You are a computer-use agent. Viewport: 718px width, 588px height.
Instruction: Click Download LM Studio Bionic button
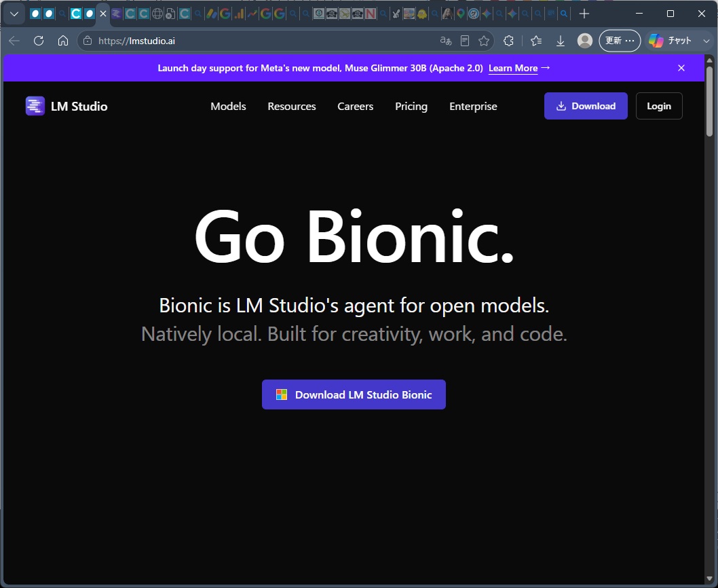coord(354,394)
